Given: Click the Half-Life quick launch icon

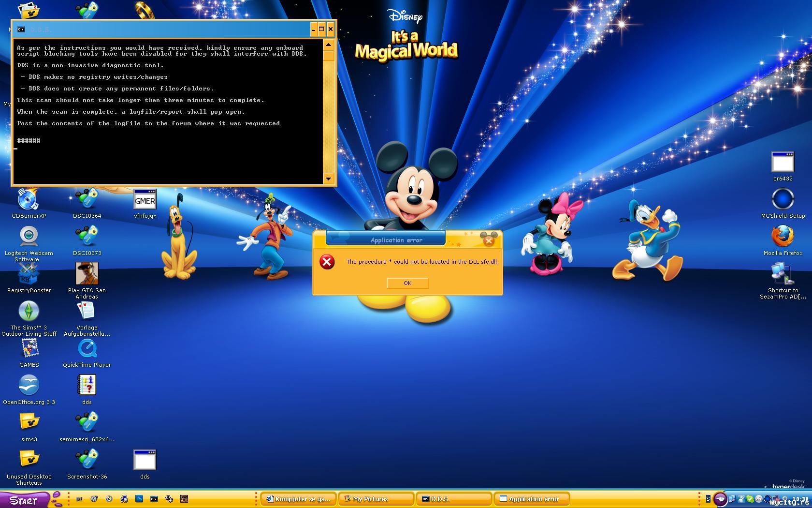Looking at the screenshot, I should click(x=94, y=499).
